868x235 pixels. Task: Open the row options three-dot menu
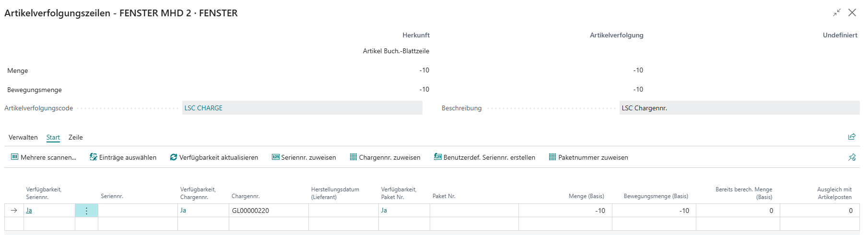click(86, 211)
